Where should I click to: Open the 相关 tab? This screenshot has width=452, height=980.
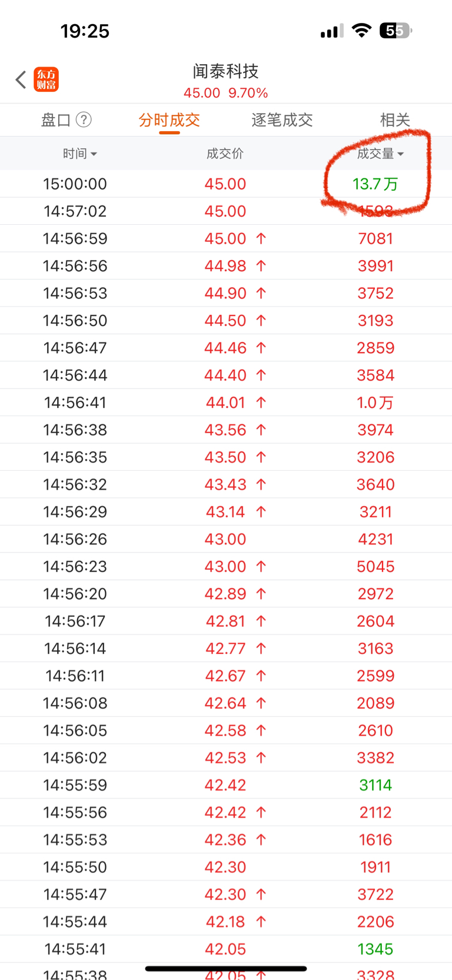point(395,120)
